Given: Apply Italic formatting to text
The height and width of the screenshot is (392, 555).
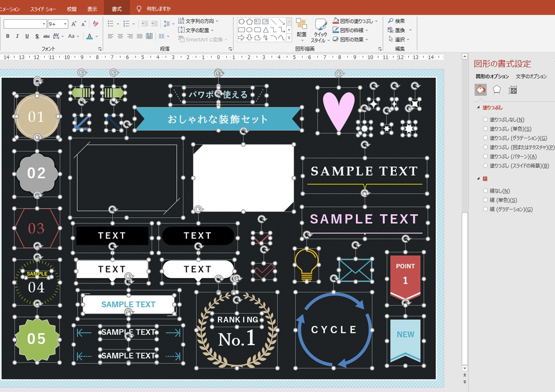Looking at the screenshot, I should (17, 36).
